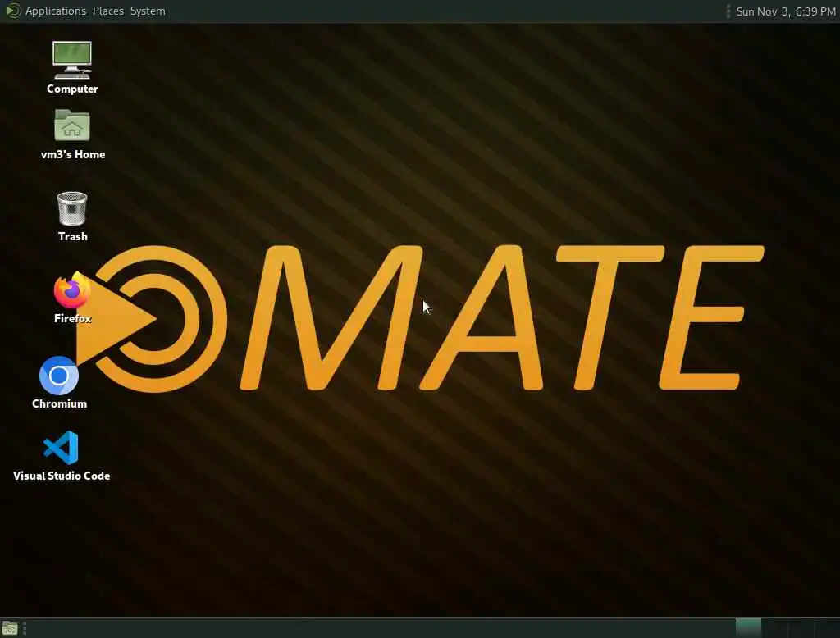Open the Places menu
The height and width of the screenshot is (638, 840).
click(x=108, y=11)
